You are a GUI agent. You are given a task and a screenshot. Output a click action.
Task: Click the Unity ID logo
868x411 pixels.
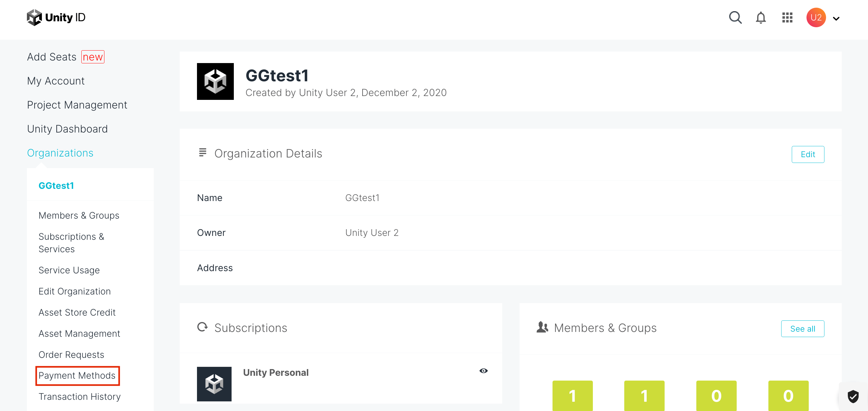(x=56, y=17)
